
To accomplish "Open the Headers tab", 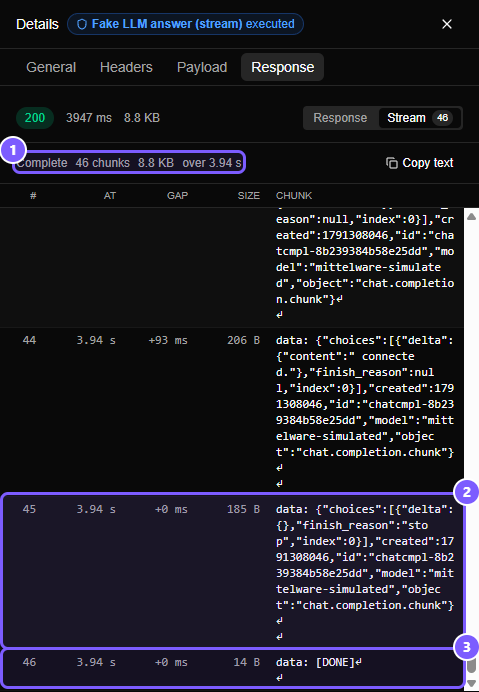I will point(126,67).
